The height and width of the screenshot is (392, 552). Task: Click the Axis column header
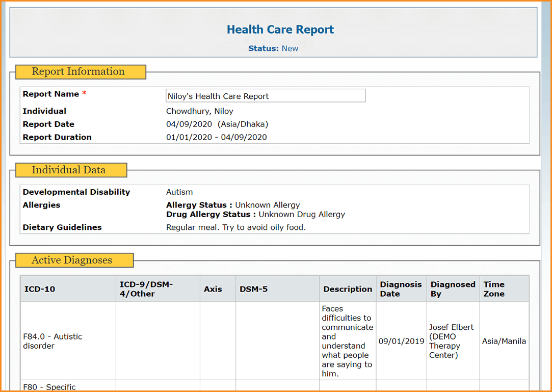[218, 289]
